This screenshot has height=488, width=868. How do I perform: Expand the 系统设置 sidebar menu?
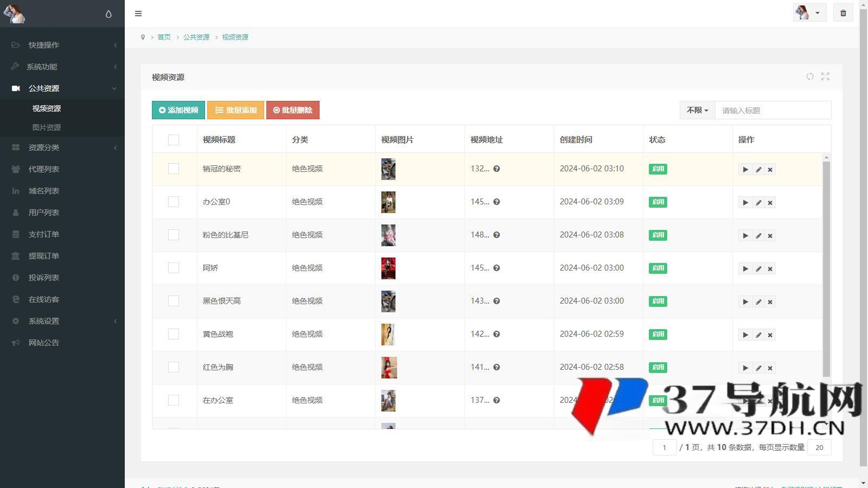click(44, 321)
